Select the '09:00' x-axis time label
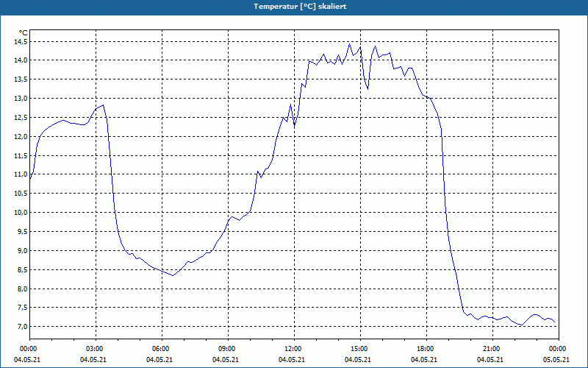The height and width of the screenshot is (368, 588). click(227, 349)
